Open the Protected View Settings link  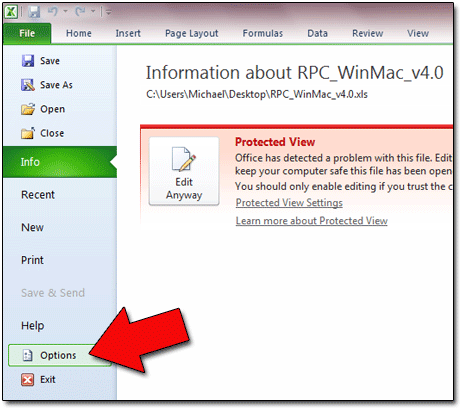(x=289, y=203)
